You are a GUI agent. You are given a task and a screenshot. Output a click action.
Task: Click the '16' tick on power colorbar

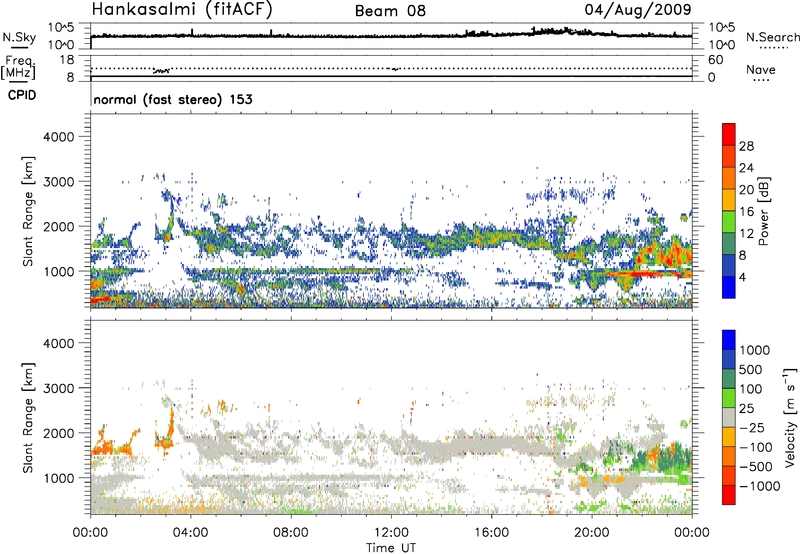point(746,212)
